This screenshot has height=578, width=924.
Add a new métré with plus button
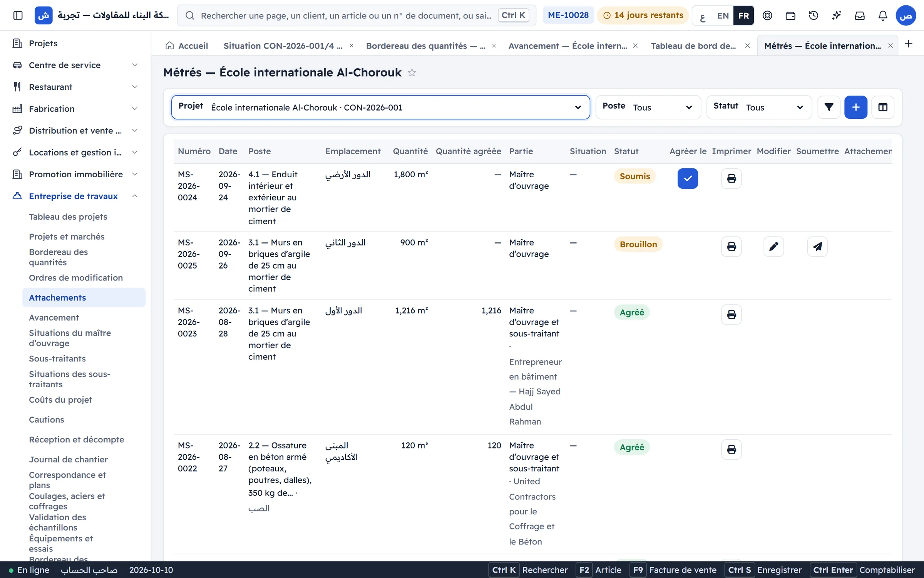(x=856, y=107)
